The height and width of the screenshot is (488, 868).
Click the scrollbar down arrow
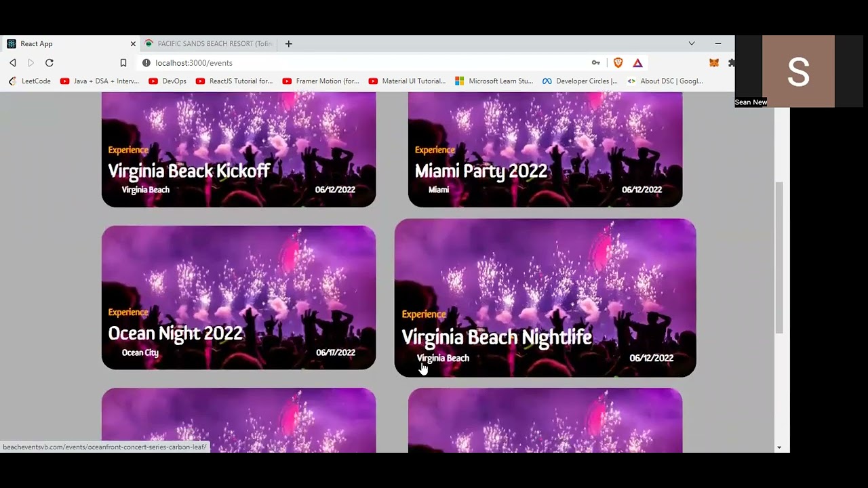pos(779,447)
